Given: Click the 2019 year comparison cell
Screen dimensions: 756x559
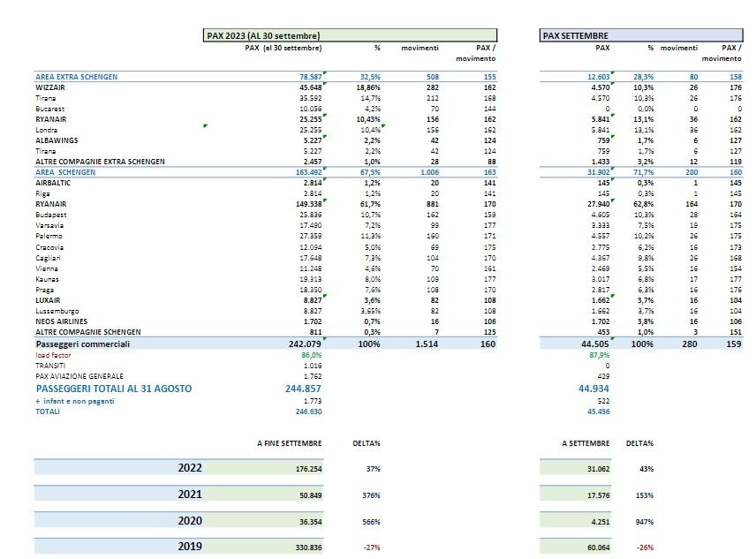Looking at the screenshot, I should (x=192, y=547).
